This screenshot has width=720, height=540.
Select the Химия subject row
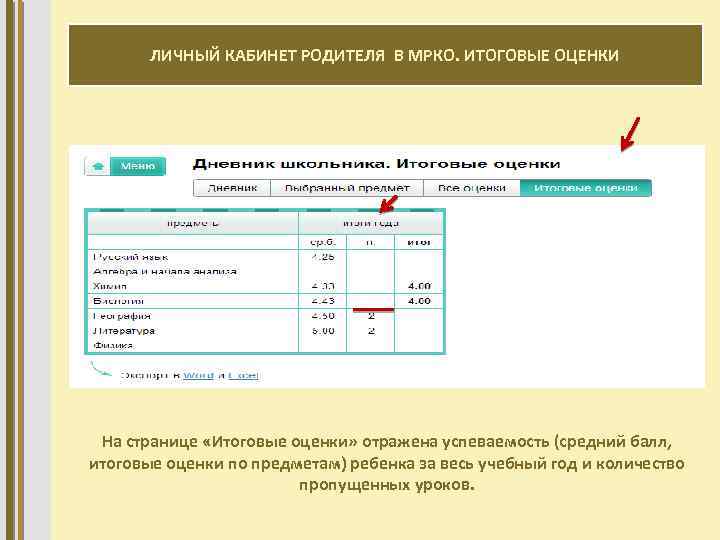pyautogui.click(x=265, y=286)
